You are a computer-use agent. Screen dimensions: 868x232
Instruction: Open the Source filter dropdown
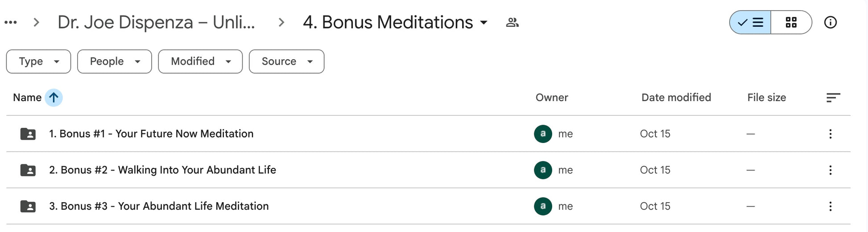286,61
